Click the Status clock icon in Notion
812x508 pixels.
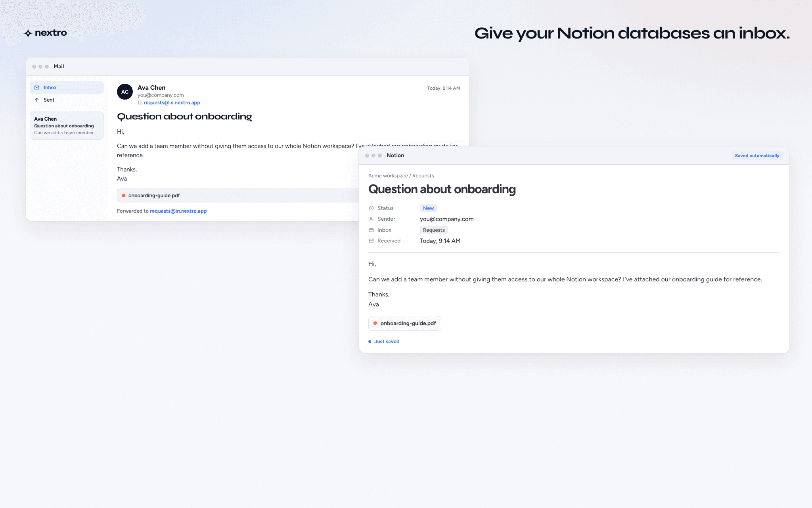point(371,208)
